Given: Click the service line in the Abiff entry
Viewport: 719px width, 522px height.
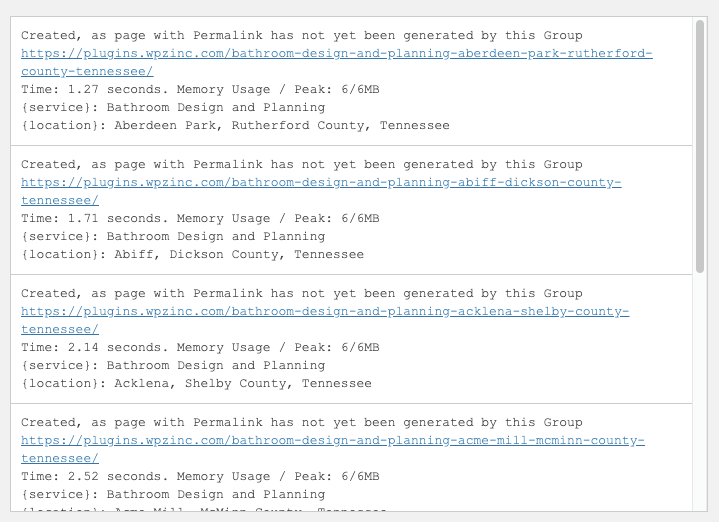Looking at the screenshot, I should click(x=173, y=237).
